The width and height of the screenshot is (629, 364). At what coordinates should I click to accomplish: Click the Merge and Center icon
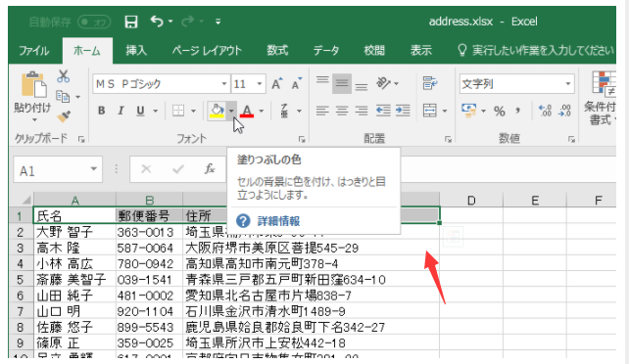430,111
